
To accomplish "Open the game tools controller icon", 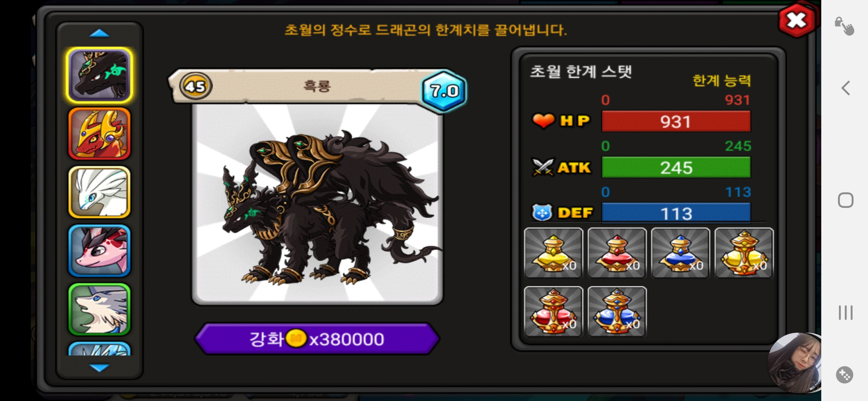I will pos(845,375).
